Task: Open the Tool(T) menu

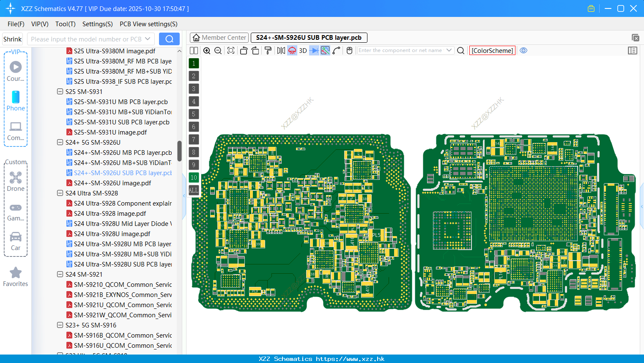Action: (x=66, y=24)
